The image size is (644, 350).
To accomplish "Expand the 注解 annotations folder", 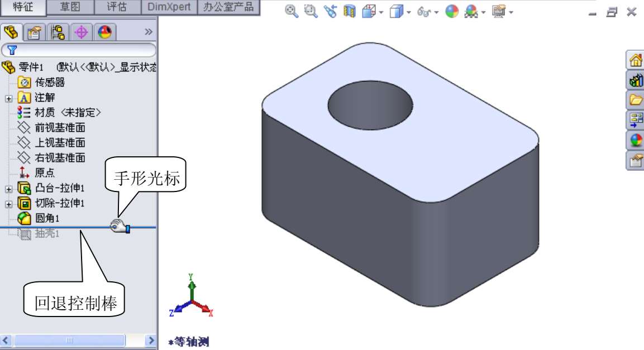I will (8, 99).
